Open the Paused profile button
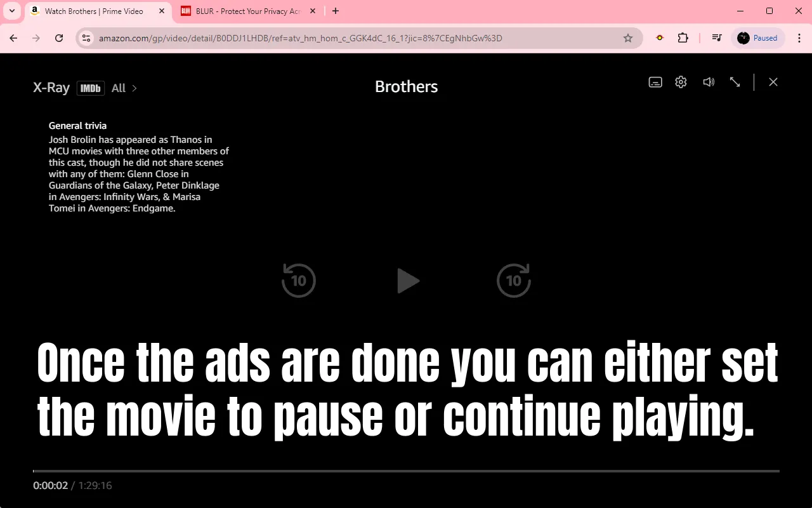 coord(758,38)
